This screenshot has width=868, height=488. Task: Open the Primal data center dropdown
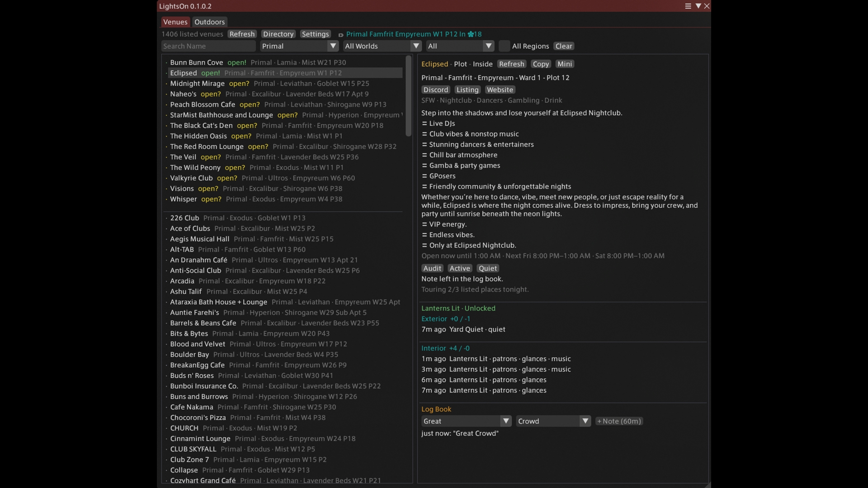coord(299,46)
